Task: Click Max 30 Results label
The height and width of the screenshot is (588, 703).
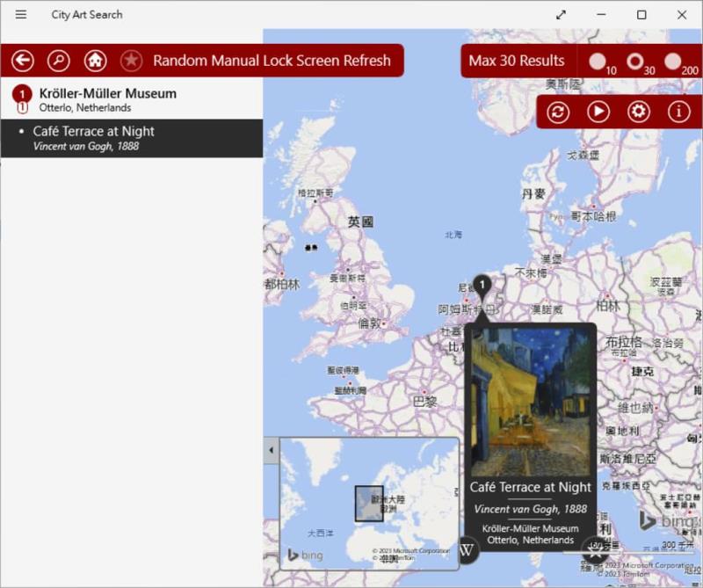Action: click(517, 61)
